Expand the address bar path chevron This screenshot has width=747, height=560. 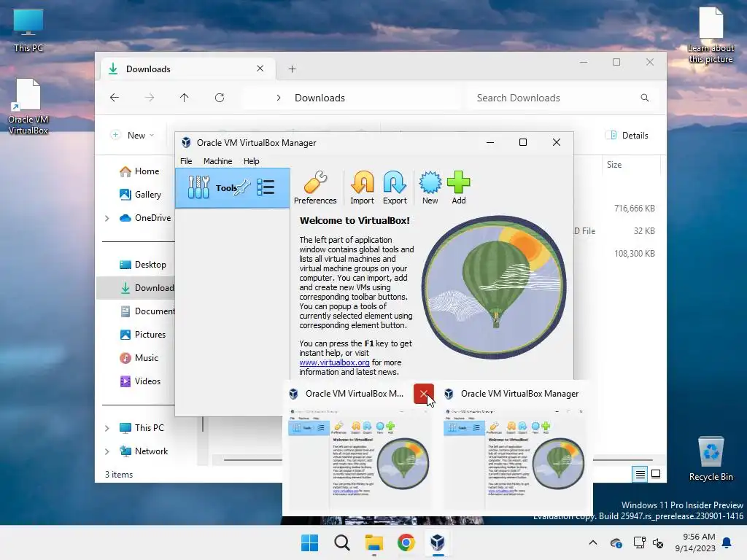coord(279,98)
